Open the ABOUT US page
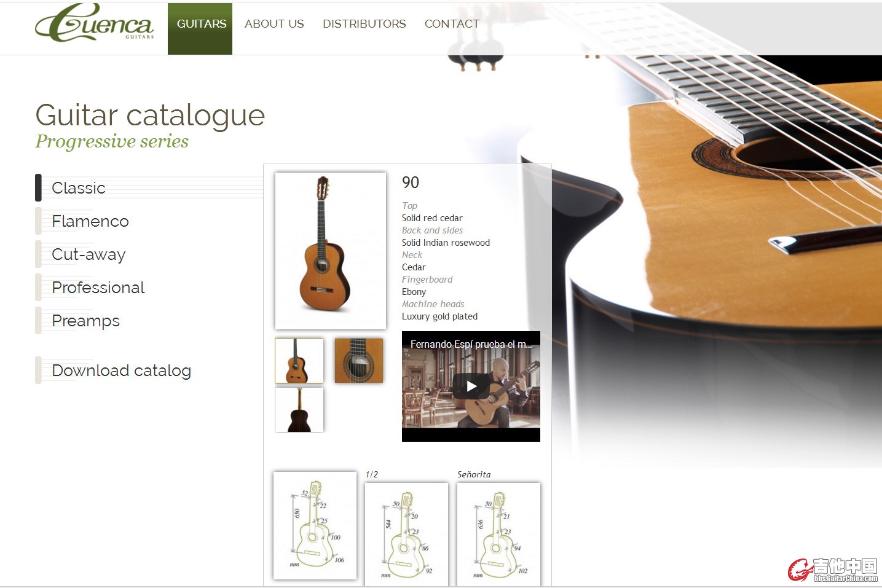Image resolution: width=882 pixels, height=588 pixels. pyautogui.click(x=274, y=24)
